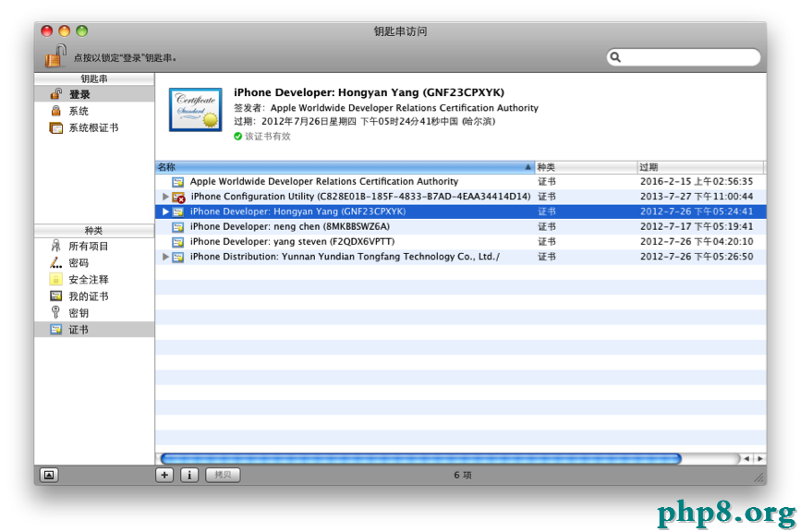
Task: Click the horizontal scrollbar under the list
Action: [x=420, y=458]
